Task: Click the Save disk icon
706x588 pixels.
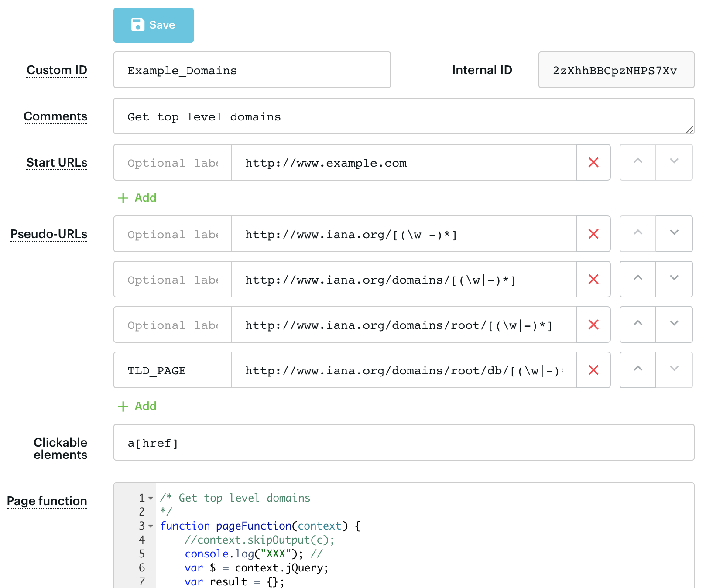Action: point(137,25)
